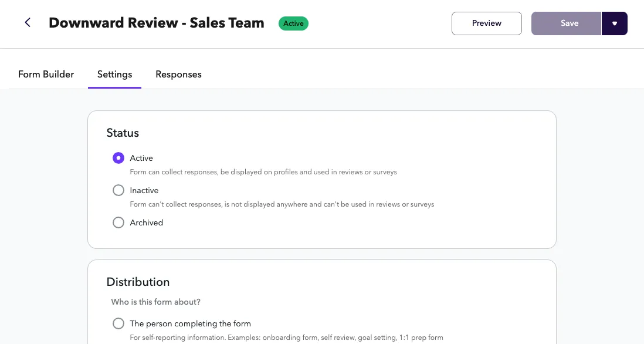Open the Responses tab
644x344 pixels.
(179, 75)
